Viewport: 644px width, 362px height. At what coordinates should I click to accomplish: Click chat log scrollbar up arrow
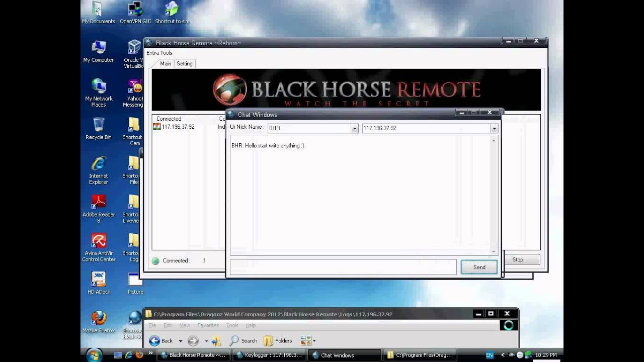pos(494,141)
